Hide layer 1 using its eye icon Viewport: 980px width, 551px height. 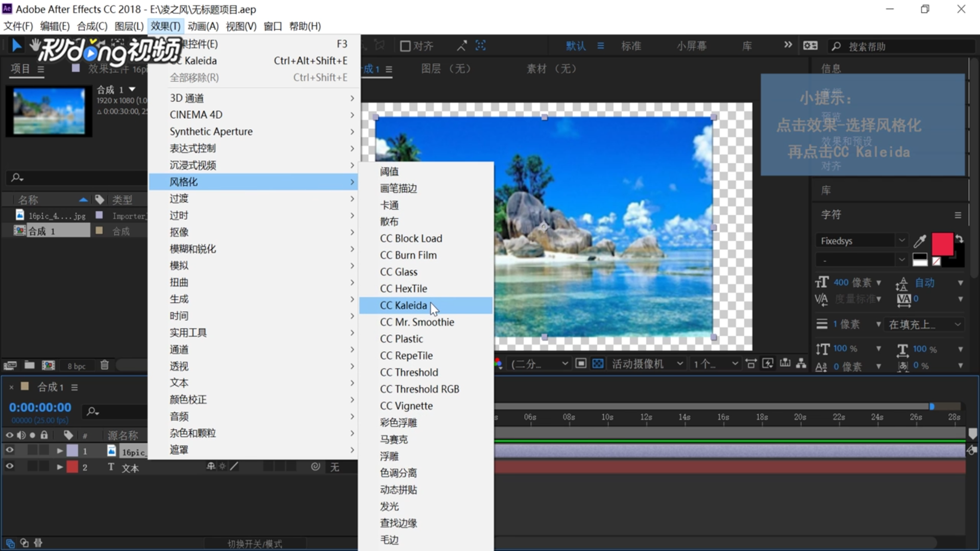pos(9,450)
